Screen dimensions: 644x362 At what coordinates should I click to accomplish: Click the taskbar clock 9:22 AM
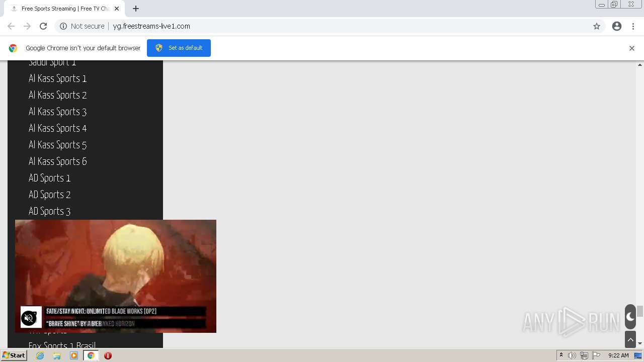618,355
